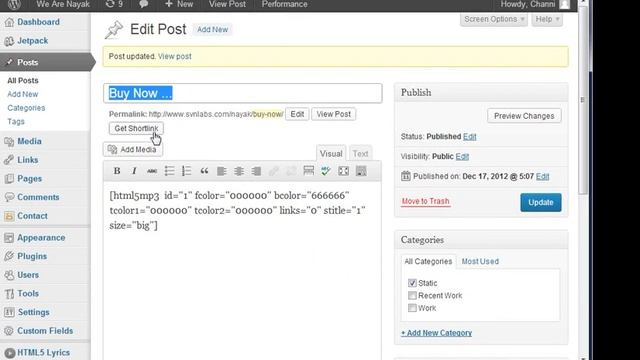640x360 pixels.
Task: Open the Media menu
Action: [x=29, y=141]
